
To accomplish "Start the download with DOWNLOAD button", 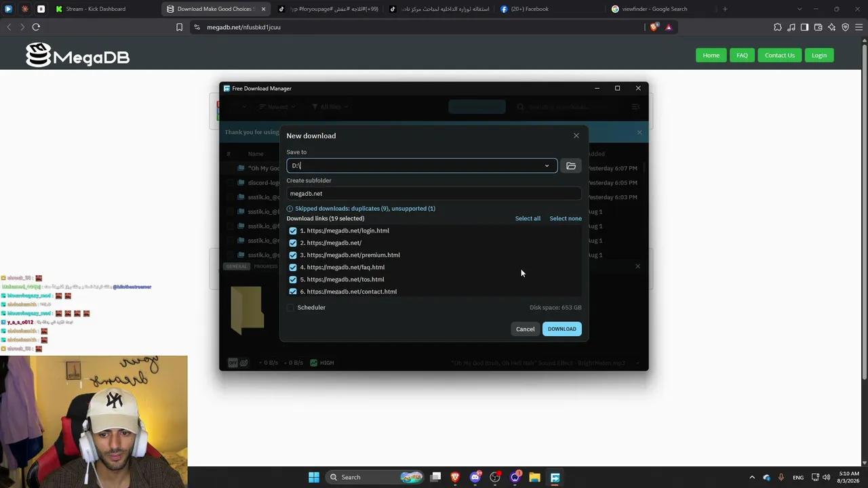I will point(562,329).
